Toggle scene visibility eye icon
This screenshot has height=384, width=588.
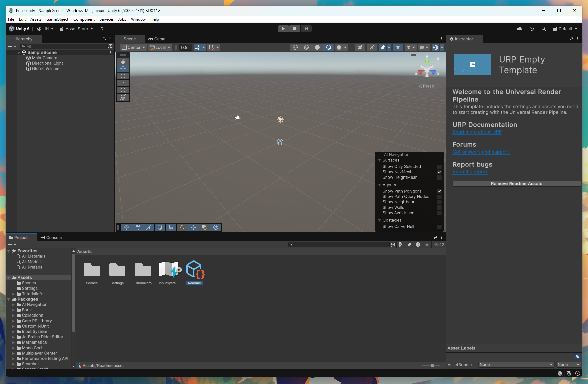pos(398,47)
